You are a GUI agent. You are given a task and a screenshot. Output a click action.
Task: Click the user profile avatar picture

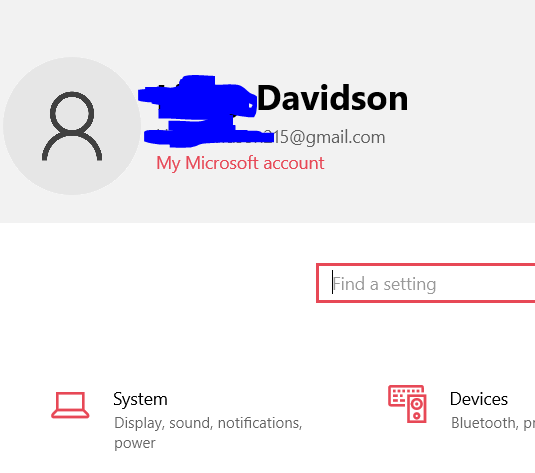point(72,126)
